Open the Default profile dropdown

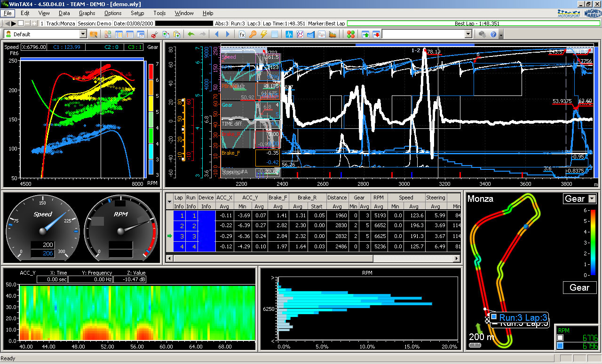[83, 34]
